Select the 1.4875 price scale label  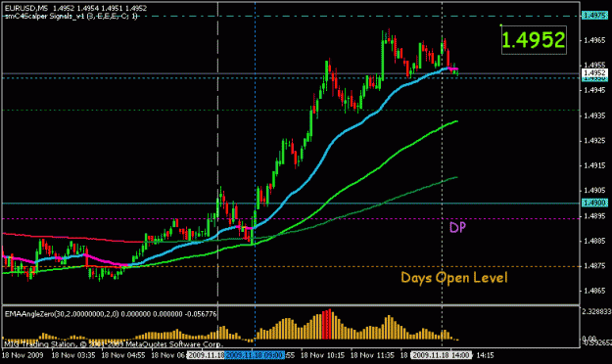(594, 266)
